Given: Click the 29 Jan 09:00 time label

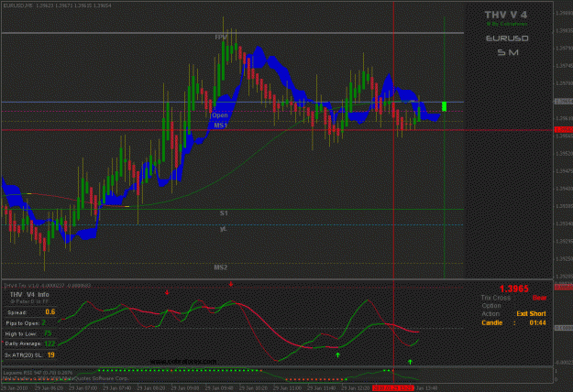Looking at the screenshot, I should (x=184, y=388).
